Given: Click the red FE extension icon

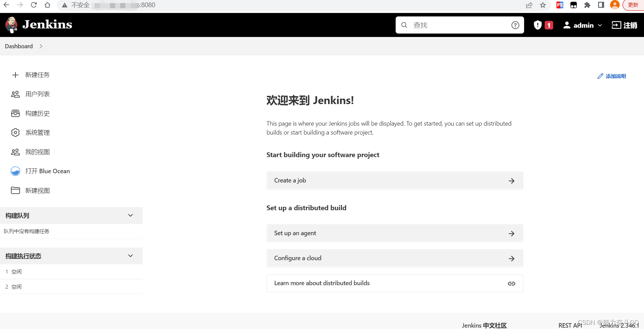Looking at the screenshot, I should coord(560,5).
